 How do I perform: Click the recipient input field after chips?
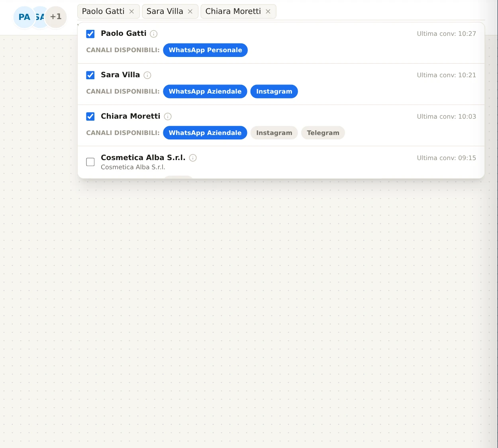[380, 12]
